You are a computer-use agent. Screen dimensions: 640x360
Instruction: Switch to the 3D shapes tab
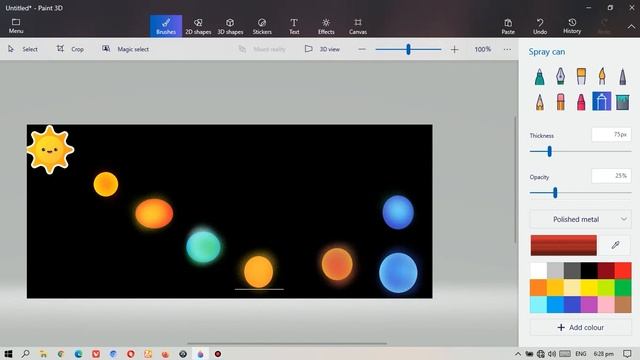230,26
